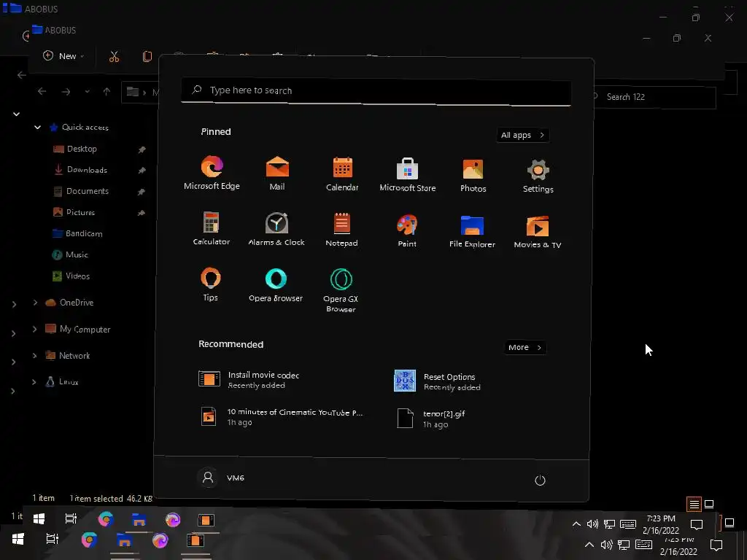Open the tenor[2].gif recent file
Screen dimensions: 747x560
[430, 419]
